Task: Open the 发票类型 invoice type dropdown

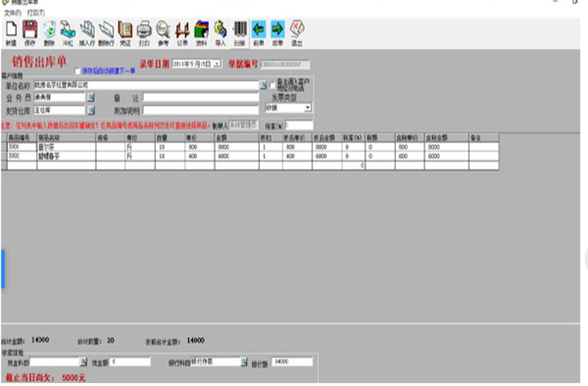Action: (x=308, y=108)
